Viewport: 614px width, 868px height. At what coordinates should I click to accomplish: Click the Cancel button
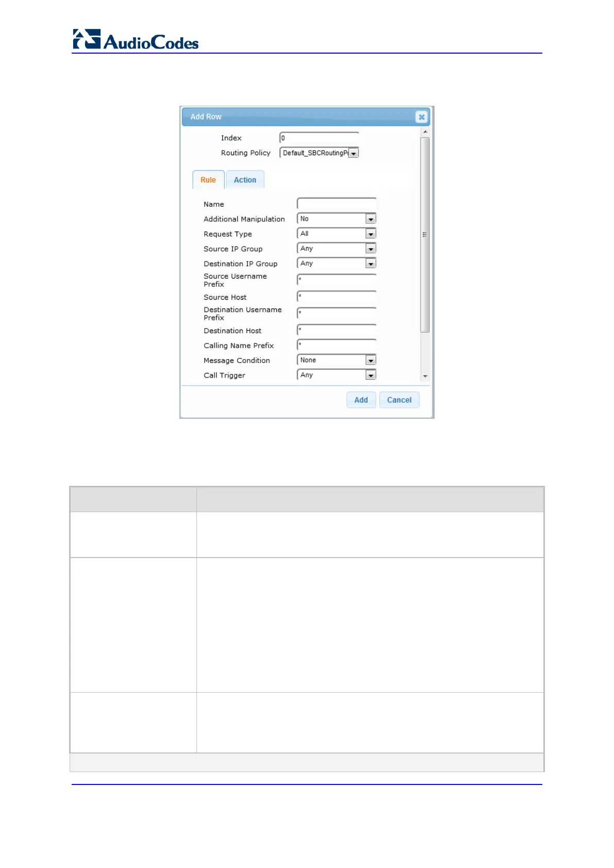click(399, 400)
